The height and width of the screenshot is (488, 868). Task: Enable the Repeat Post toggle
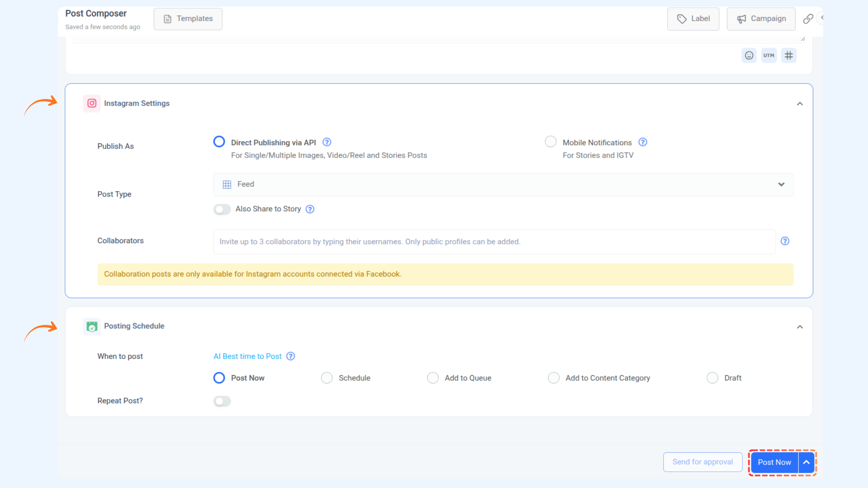[222, 401]
